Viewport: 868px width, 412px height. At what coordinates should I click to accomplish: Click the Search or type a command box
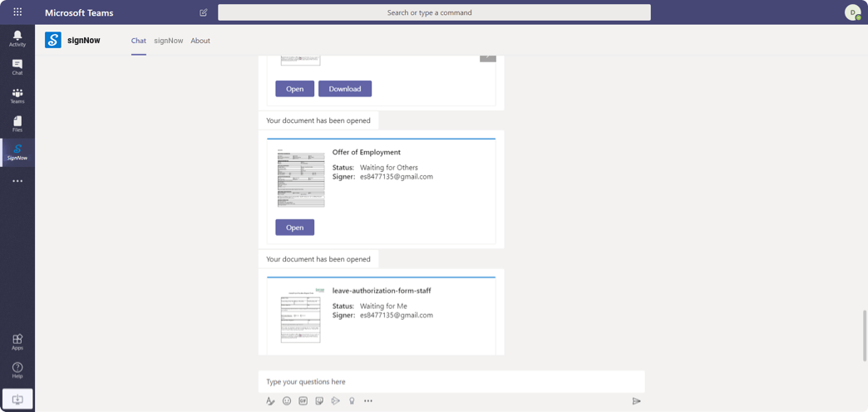[x=434, y=12]
